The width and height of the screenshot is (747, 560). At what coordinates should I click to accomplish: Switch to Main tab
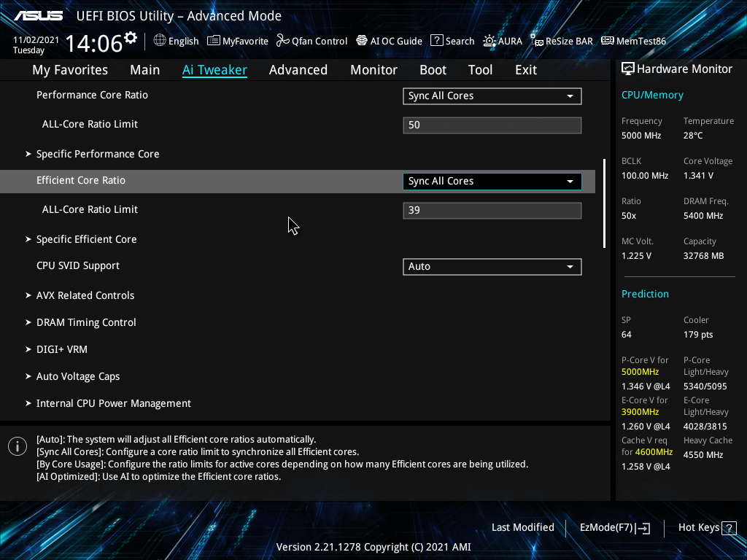(x=145, y=70)
